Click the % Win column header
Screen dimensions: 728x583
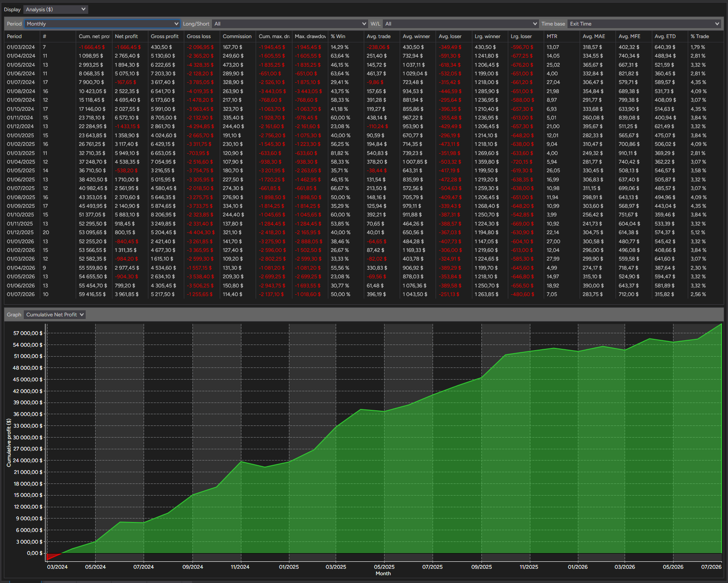pyautogui.click(x=346, y=36)
